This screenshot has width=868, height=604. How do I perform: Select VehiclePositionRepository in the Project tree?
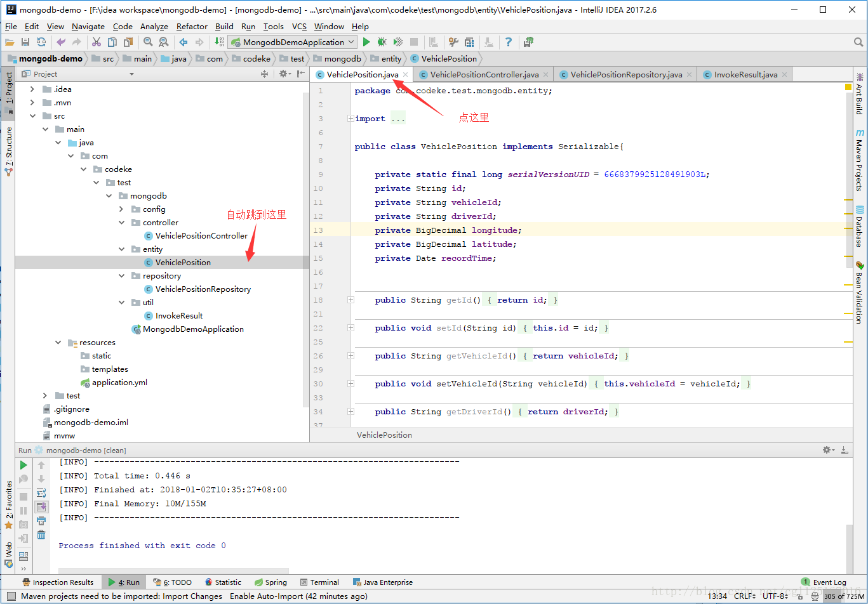tap(201, 289)
